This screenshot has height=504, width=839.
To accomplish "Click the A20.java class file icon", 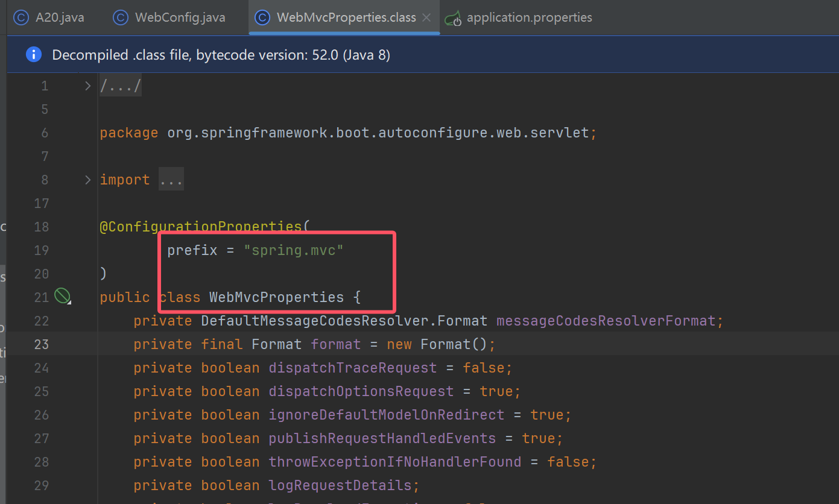I will coord(21,18).
